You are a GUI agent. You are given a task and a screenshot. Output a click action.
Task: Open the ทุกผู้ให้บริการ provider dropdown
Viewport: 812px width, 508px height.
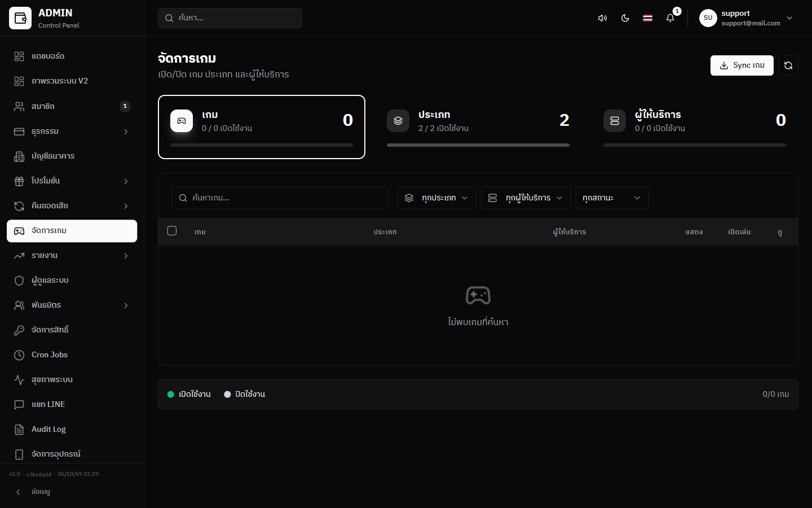pos(526,198)
